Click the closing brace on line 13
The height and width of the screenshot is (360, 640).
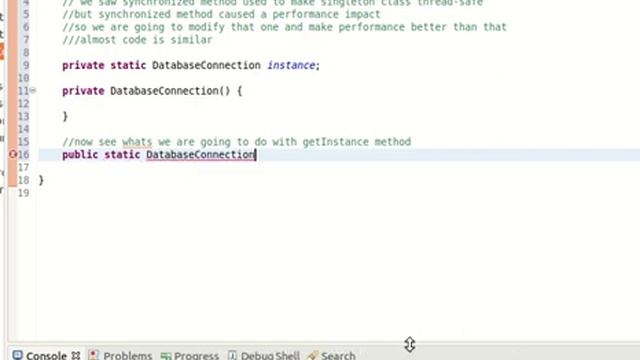coord(65,116)
